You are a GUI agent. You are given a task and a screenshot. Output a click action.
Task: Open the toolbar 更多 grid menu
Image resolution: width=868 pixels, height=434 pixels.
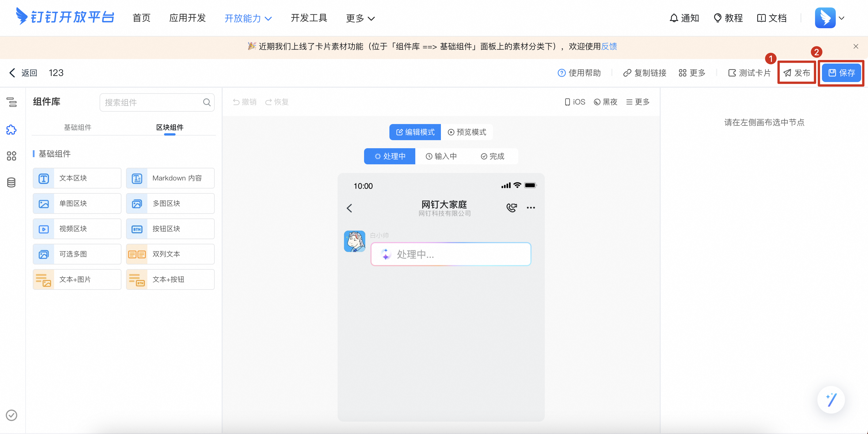[x=692, y=73]
